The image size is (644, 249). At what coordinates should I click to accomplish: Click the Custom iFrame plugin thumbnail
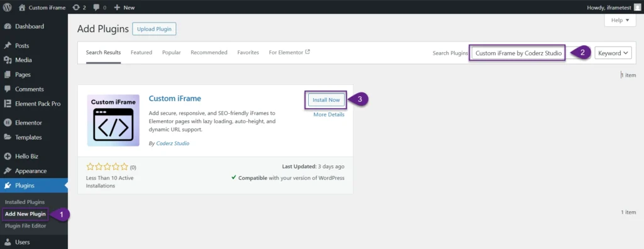tap(113, 120)
